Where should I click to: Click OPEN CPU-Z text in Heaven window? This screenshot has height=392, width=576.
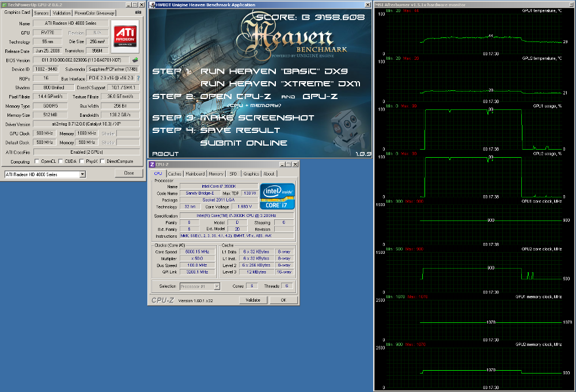point(236,97)
